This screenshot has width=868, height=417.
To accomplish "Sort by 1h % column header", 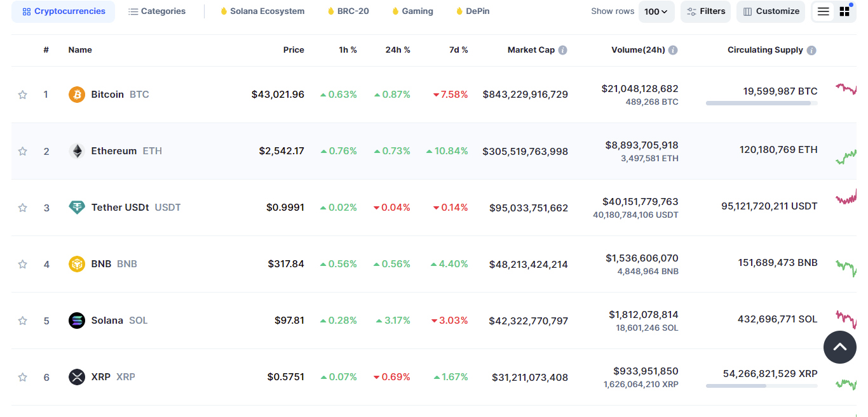I will [x=348, y=50].
